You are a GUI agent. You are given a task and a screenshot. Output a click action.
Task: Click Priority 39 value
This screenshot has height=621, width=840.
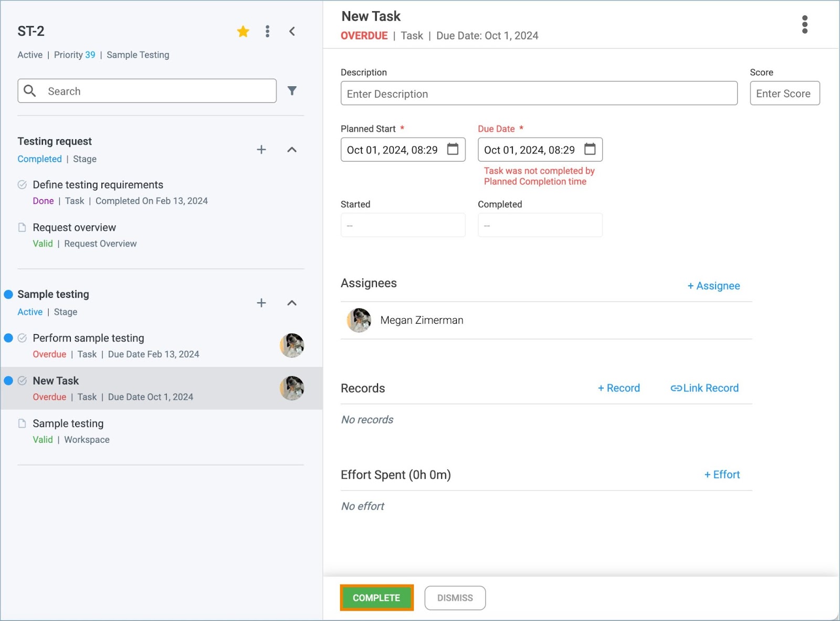[90, 55]
